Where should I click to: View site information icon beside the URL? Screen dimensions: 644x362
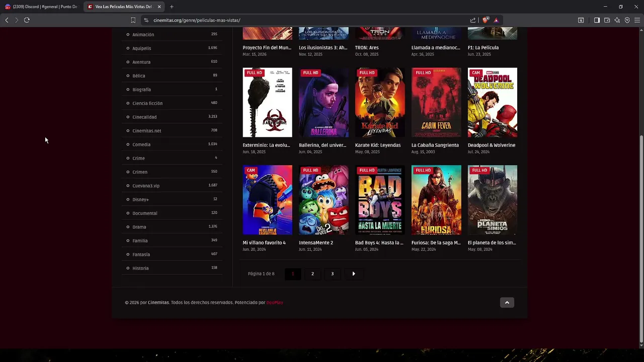click(146, 20)
